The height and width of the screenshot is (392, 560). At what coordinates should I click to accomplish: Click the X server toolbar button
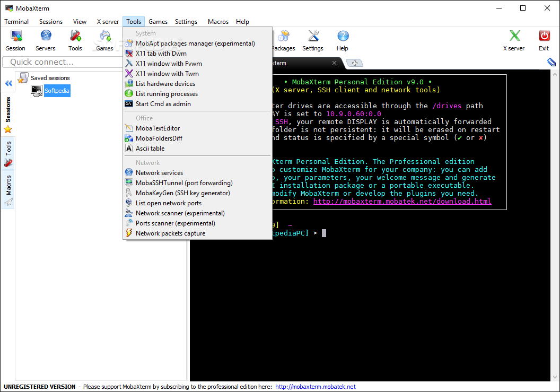point(514,40)
